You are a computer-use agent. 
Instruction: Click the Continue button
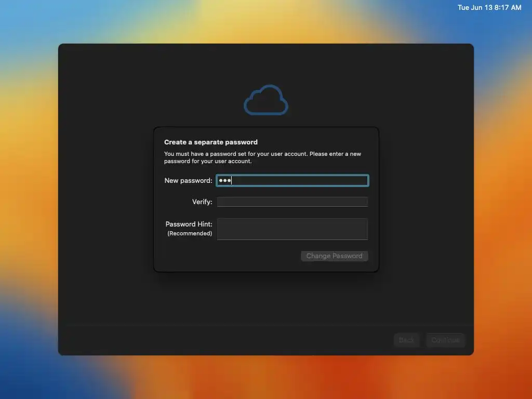(x=445, y=340)
